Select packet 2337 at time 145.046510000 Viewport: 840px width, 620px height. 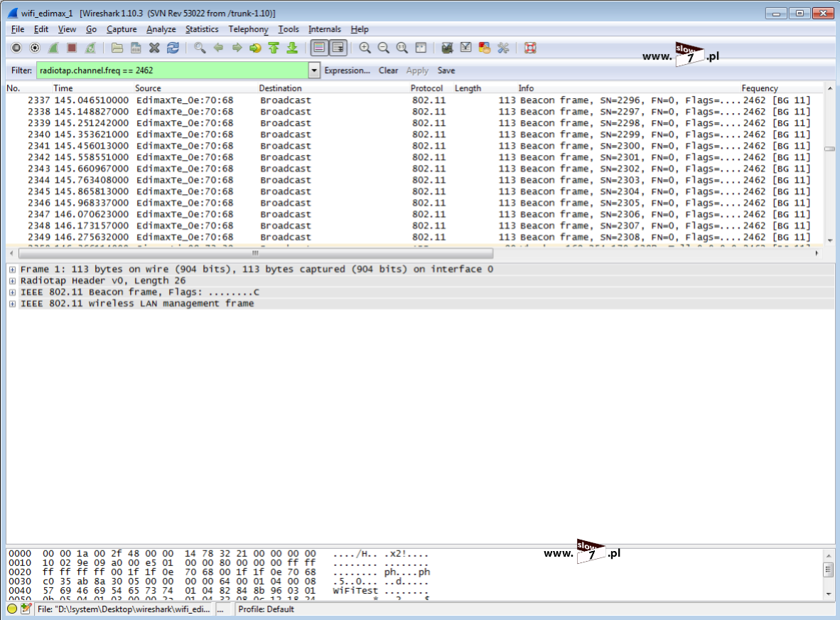tap(414, 100)
